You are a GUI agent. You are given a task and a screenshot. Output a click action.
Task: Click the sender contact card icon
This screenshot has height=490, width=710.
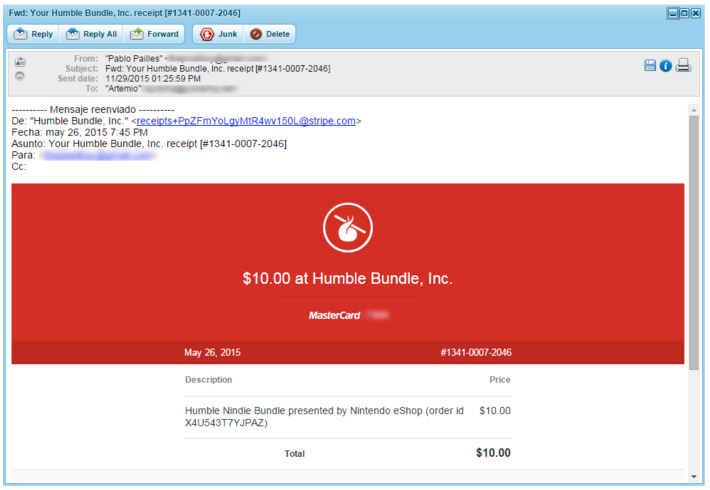(20, 62)
